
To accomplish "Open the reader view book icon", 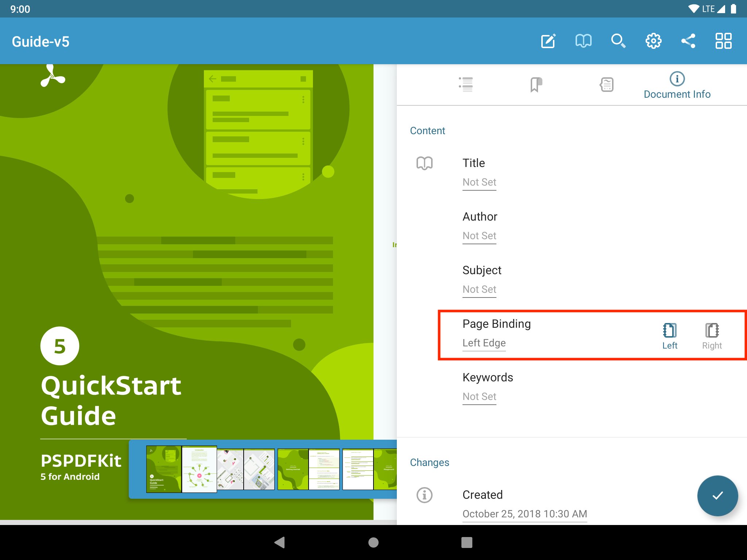I will 583,41.
